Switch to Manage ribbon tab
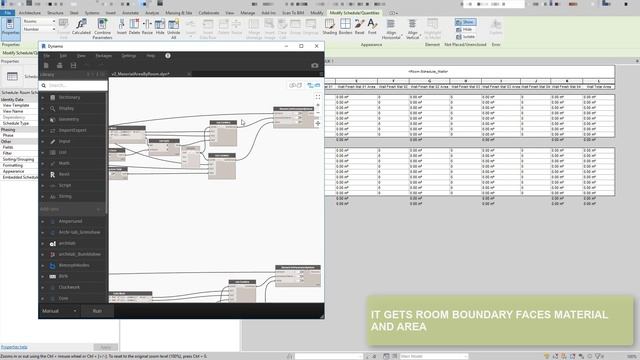Viewport: 640px width, 360px height. [x=247, y=13]
